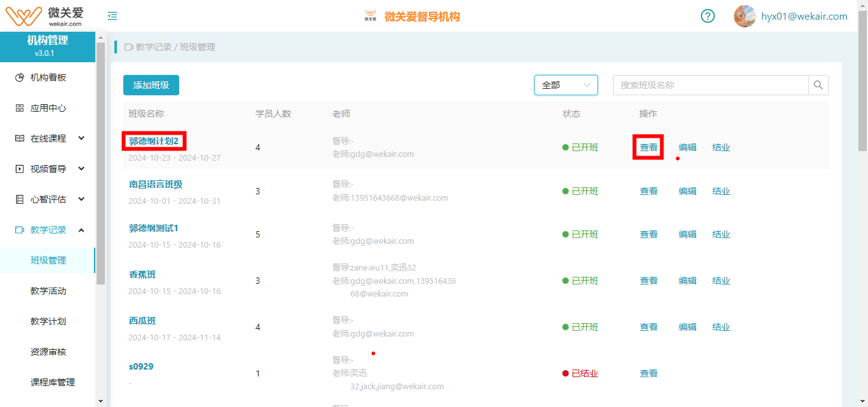Click the 已开班 status for 香蕉班
Screen dimensions: 868x407
580,281
